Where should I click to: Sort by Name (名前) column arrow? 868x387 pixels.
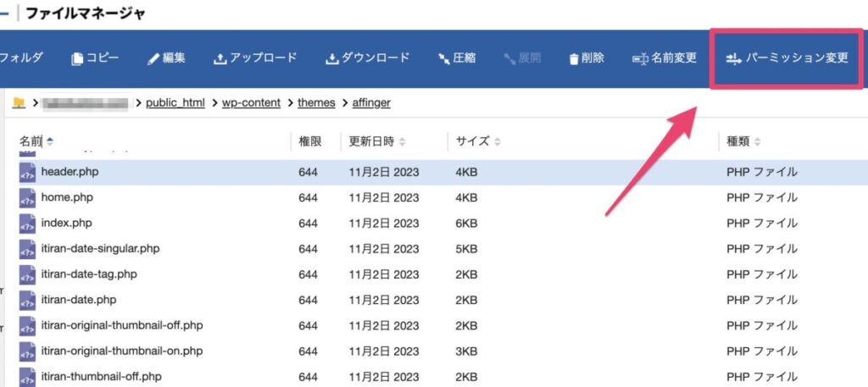[x=50, y=141]
